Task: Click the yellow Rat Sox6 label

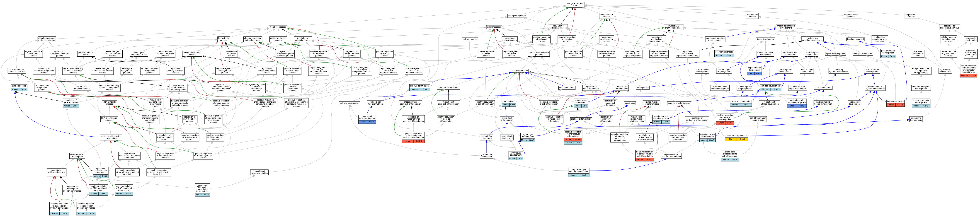Action: (737, 139)
